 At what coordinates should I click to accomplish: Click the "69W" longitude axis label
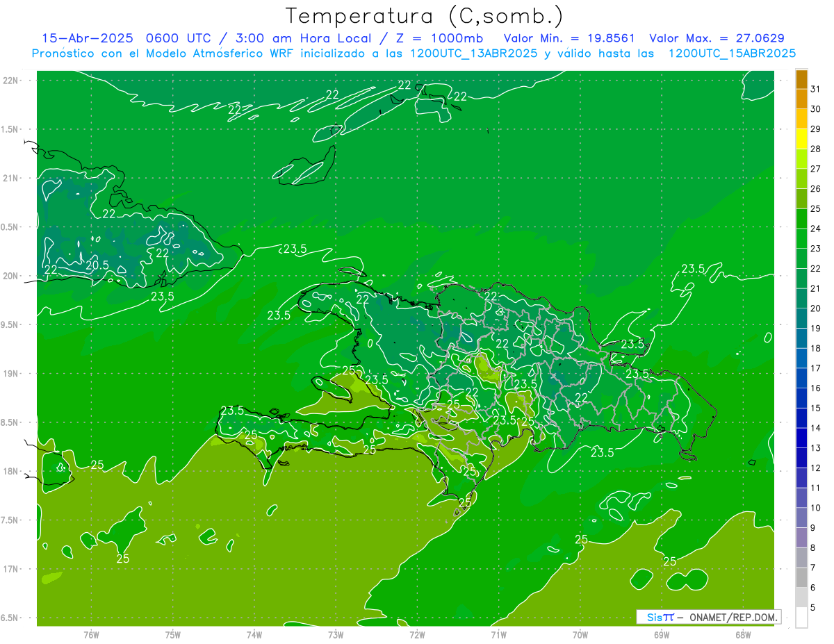coord(662,635)
